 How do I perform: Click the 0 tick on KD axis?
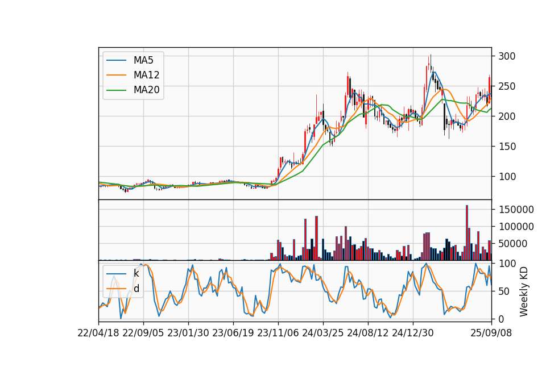(501, 319)
